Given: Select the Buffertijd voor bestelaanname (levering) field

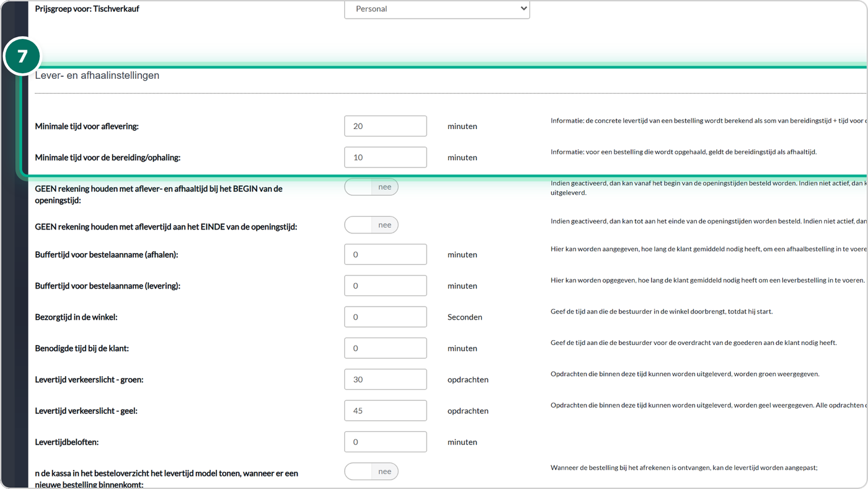Looking at the screenshot, I should coord(386,285).
